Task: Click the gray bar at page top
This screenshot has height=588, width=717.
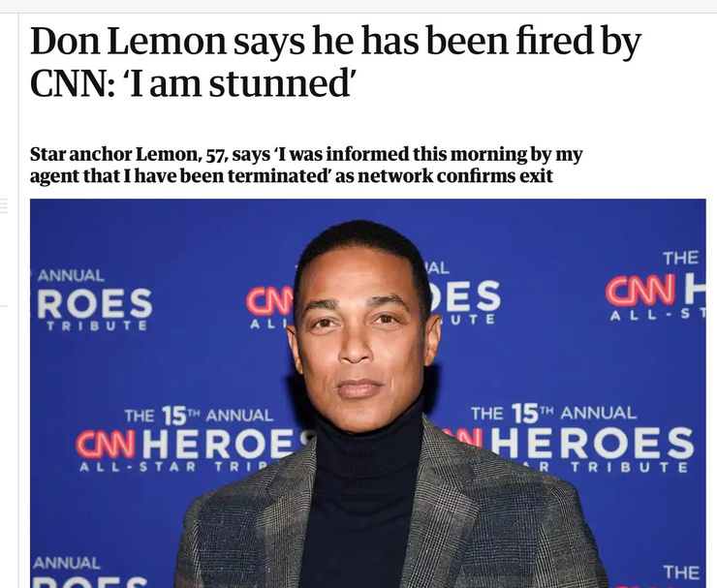Action: (358, 7)
